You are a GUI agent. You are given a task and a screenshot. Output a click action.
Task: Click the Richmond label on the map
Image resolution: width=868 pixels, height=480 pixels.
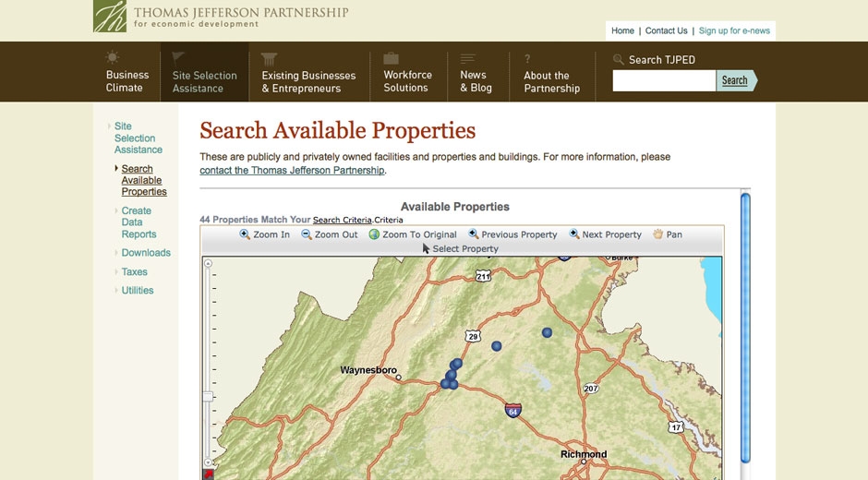584,454
